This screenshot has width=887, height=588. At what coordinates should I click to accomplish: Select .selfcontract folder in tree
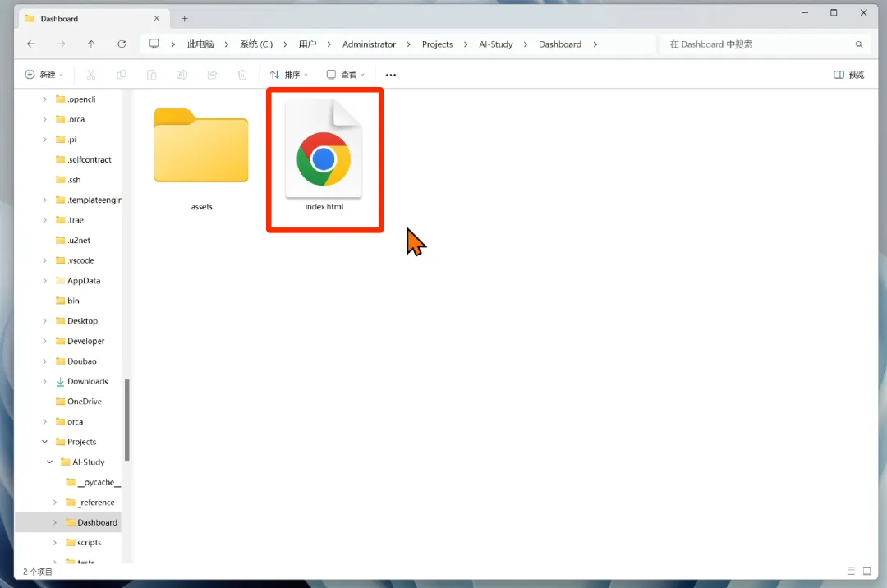[x=83, y=159]
